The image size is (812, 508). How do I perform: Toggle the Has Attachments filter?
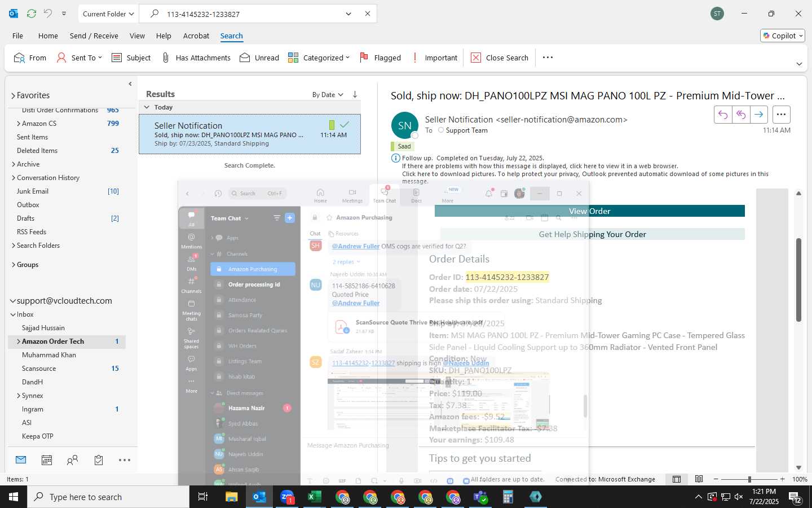(196, 58)
